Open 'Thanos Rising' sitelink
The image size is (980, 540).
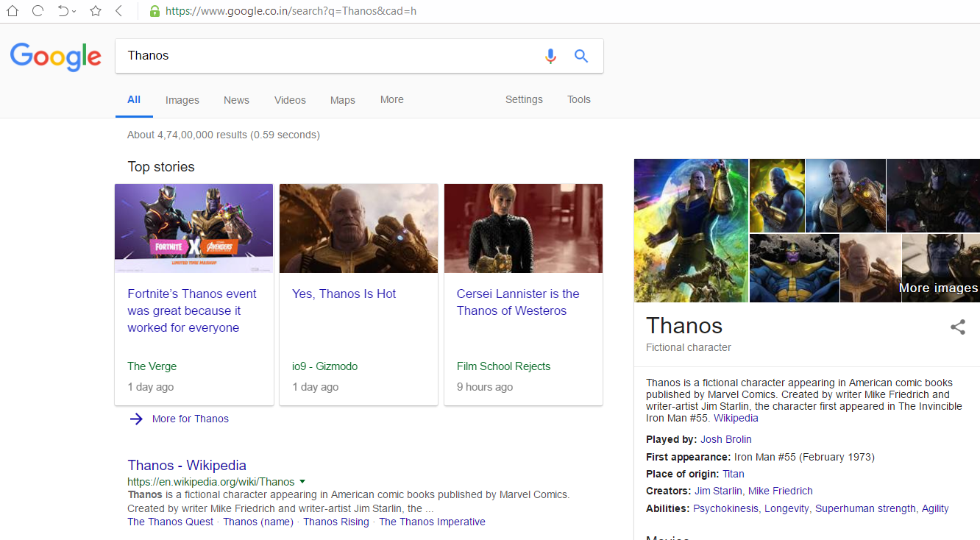click(336, 522)
